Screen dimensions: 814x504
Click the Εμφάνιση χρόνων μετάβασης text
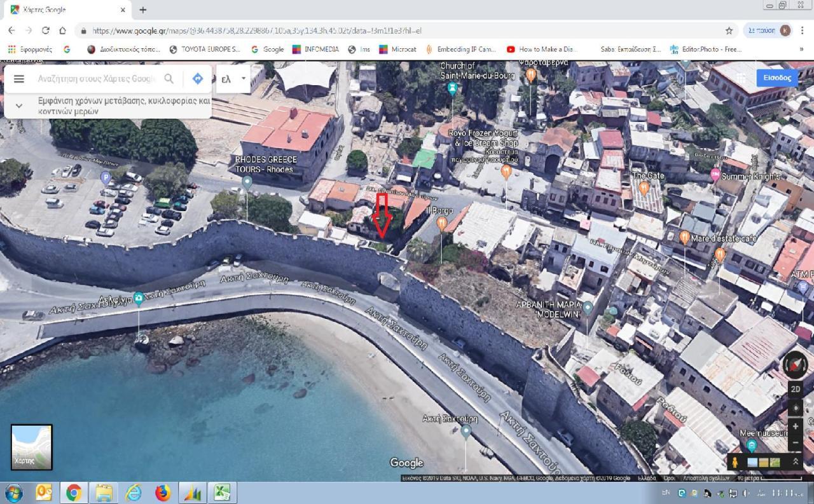(x=124, y=106)
